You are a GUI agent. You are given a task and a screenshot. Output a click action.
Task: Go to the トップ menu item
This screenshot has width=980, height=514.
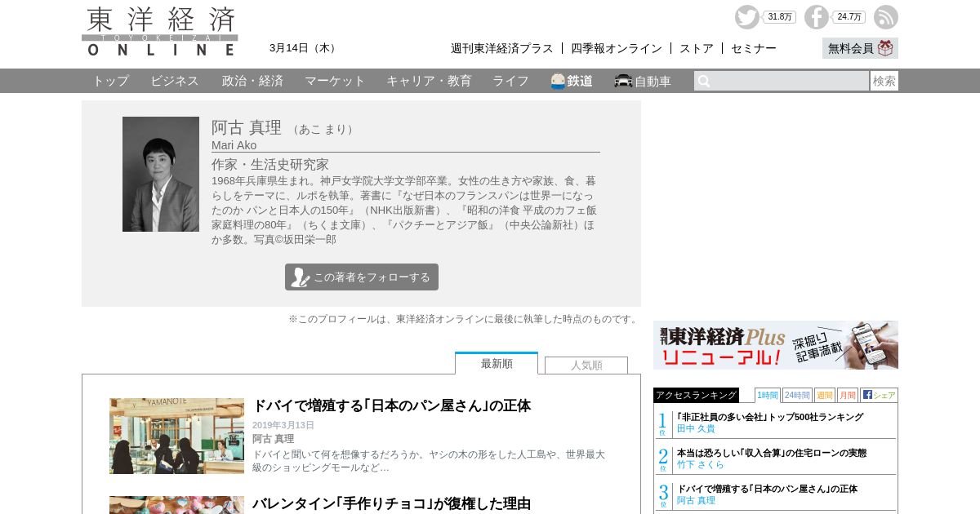pos(110,81)
